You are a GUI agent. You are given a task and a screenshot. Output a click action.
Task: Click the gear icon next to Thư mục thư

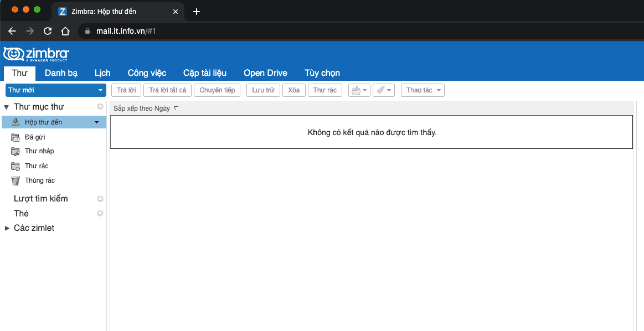pyautogui.click(x=100, y=106)
